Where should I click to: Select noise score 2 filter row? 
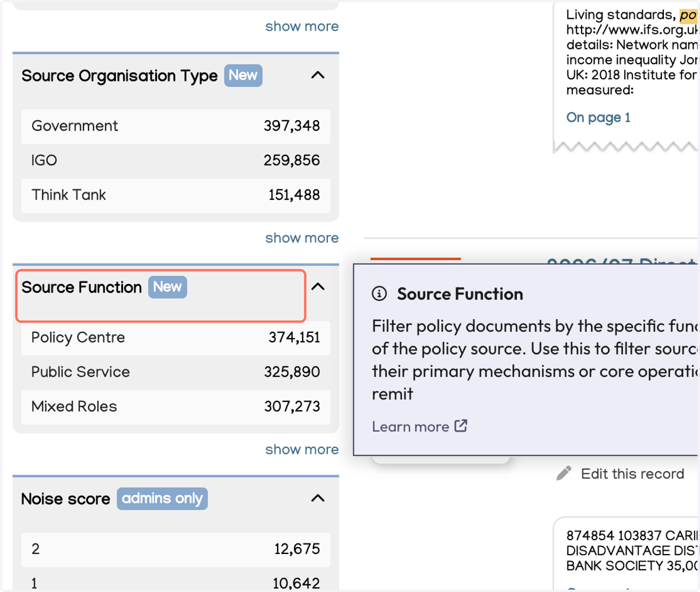coord(176,549)
